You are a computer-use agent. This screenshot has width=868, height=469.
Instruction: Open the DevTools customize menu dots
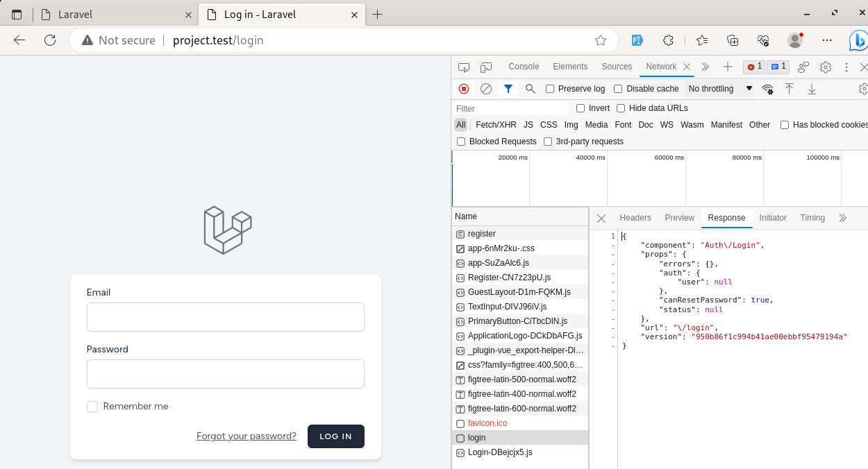click(846, 67)
